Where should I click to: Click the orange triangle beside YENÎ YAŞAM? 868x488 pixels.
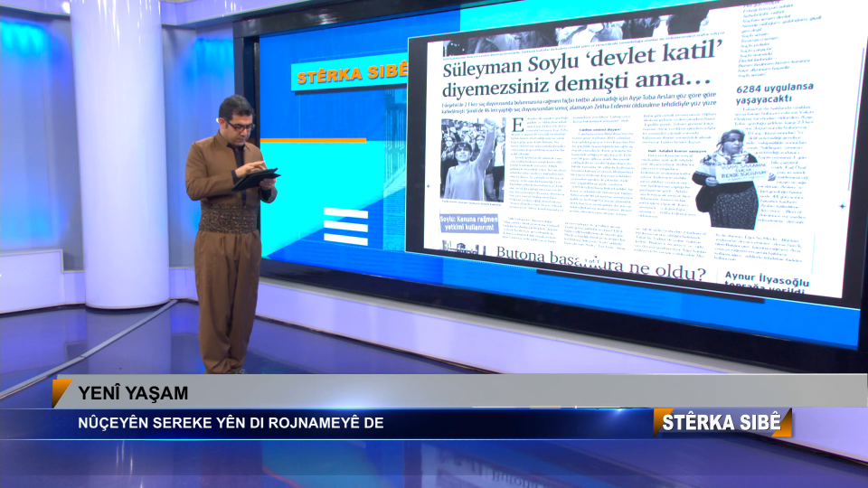coord(61,393)
